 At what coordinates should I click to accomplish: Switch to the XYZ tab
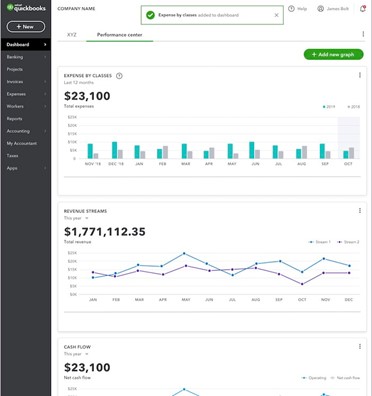(x=72, y=35)
